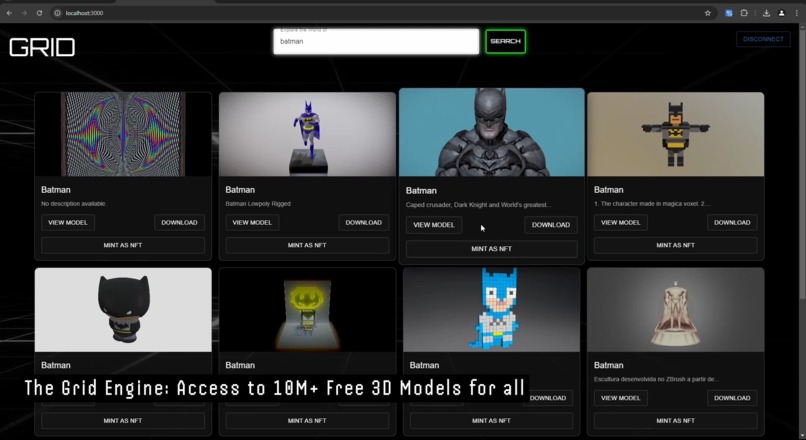Open the blue pixel Batman thumbnail
The height and width of the screenshot is (440, 806).
[491, 309]
